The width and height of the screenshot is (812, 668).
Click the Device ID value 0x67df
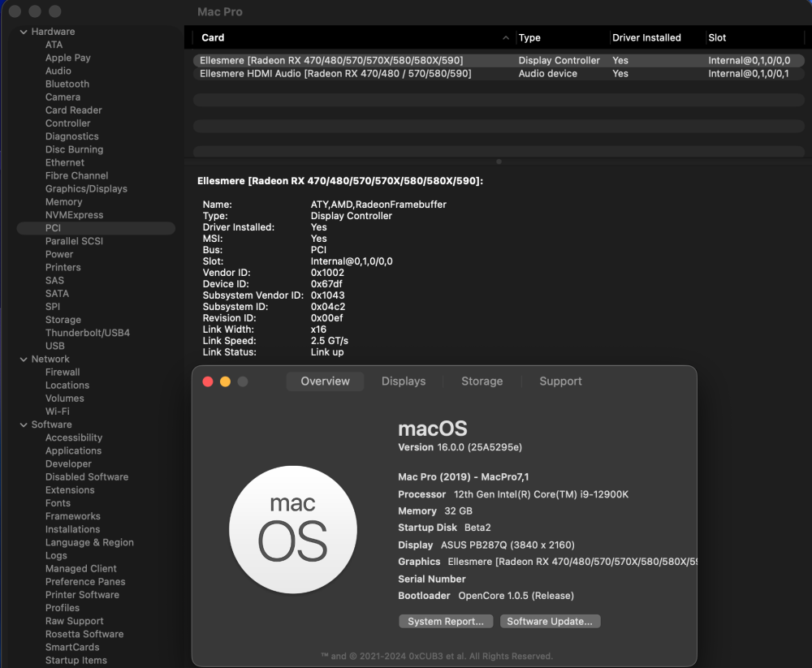coord(326,284)
